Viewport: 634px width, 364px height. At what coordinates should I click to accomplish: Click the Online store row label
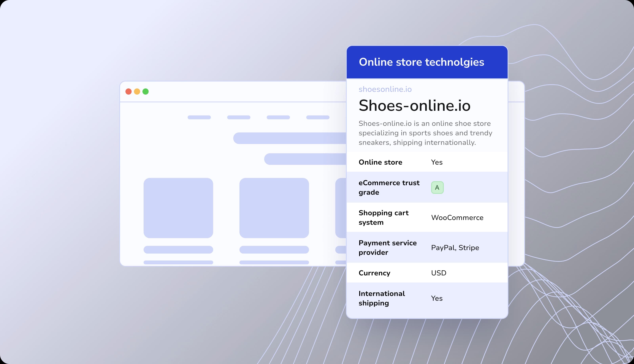point(380,162)
